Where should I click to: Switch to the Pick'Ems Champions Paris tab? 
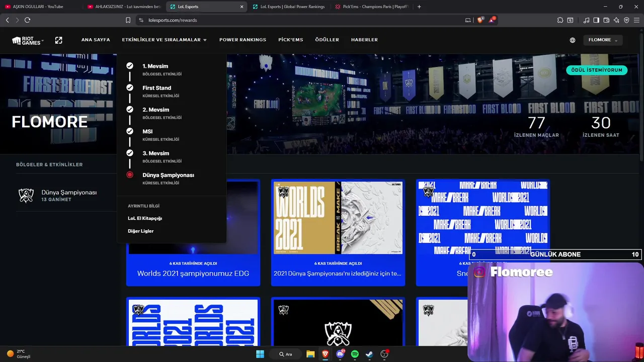pyautogui.click(x=371, y=7)
